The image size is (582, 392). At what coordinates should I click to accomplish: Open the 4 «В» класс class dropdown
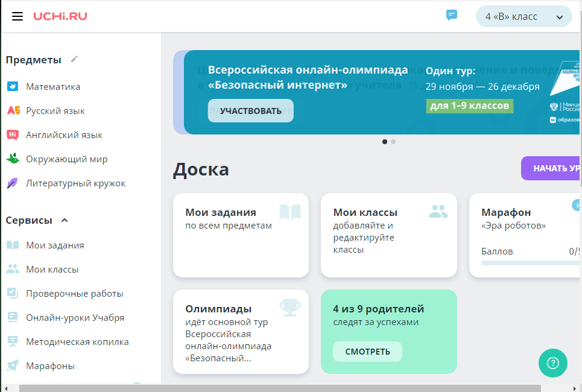523,16
